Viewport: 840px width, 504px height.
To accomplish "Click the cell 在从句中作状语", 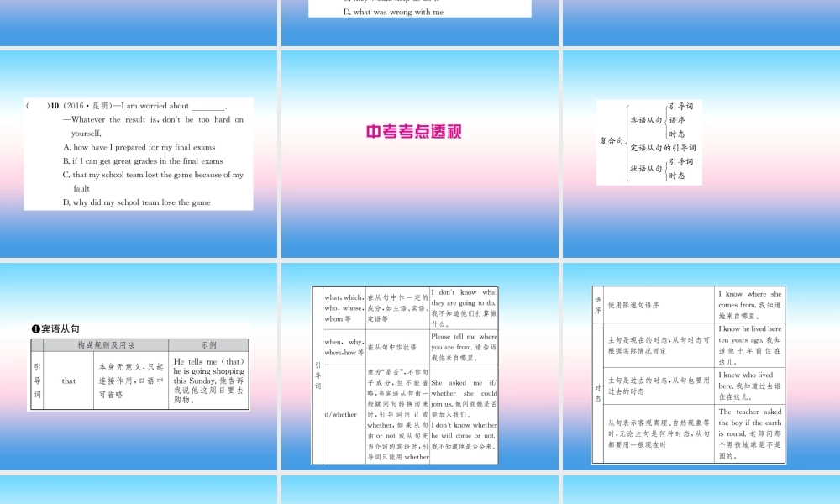I will pyautogui.click(x=397, y=347).
